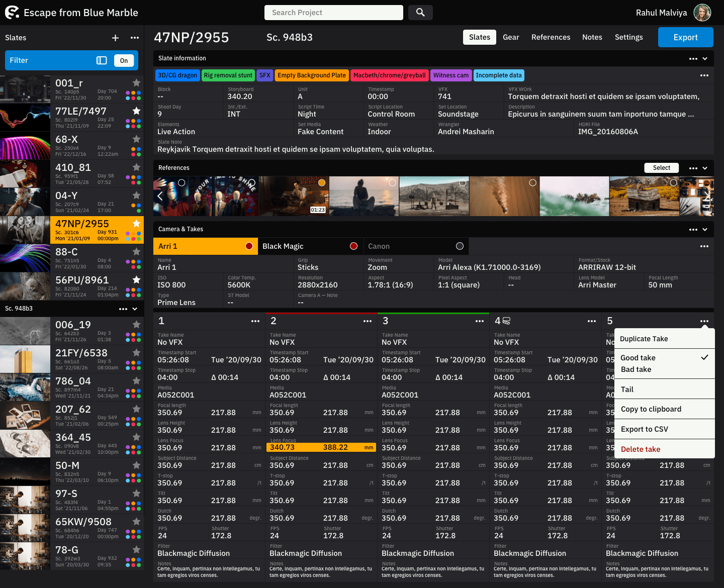Select the Canon camera circle indicator
This screenshot has height=588, width=724.
pos(460,246)
